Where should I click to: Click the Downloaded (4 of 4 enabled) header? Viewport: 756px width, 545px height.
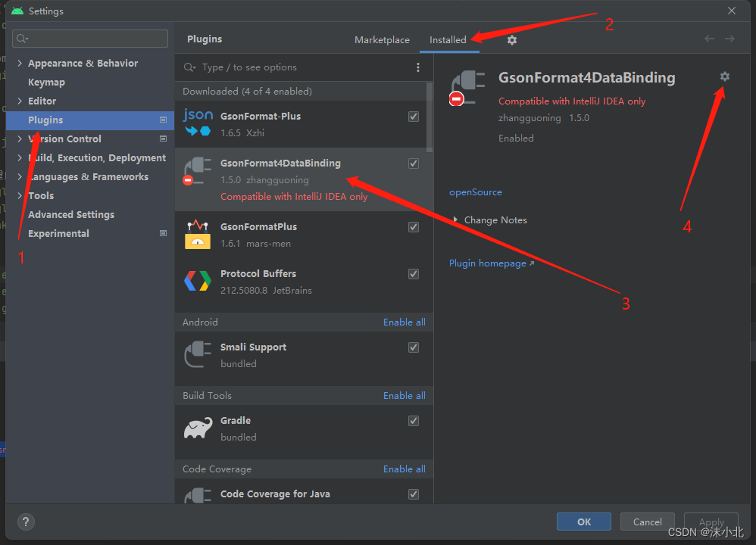[x=247, y=91]
